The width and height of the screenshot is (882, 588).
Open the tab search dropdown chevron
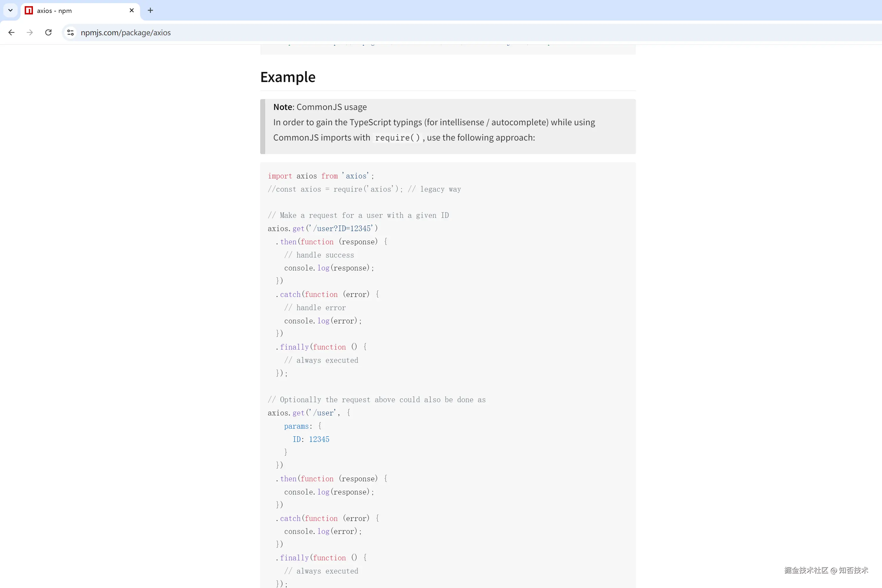pos(11,11)
